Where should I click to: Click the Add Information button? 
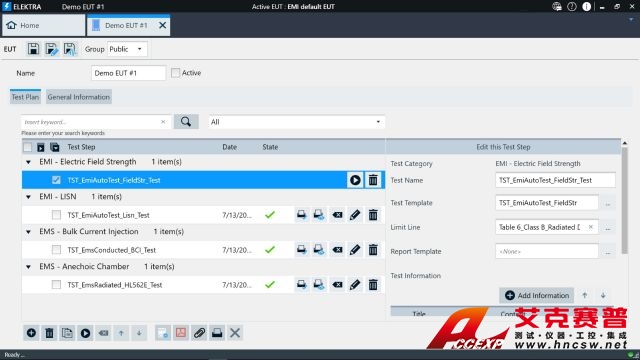(x=537, y=296)
